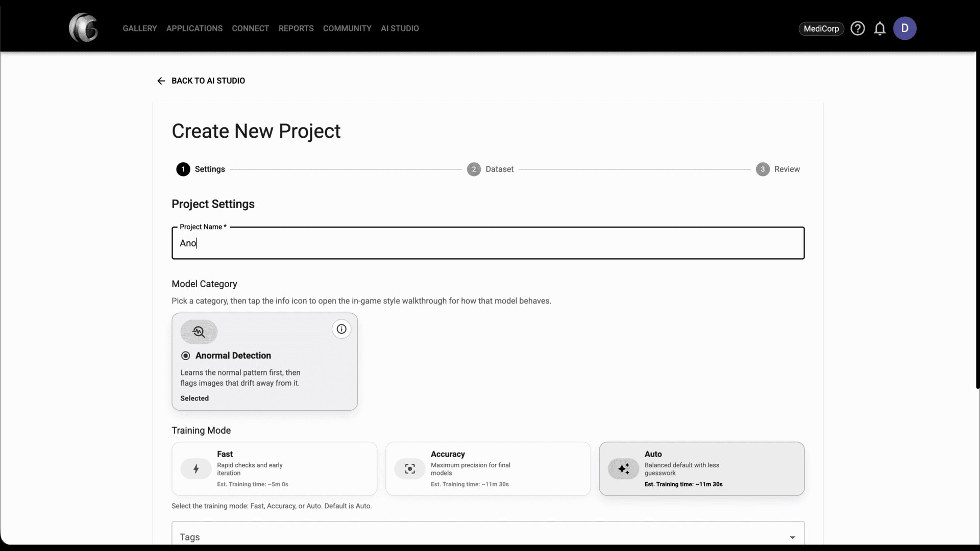Open the MediCorp workspace selector
The width and height of the screenshot is (980, 551).
click(821, 29)
